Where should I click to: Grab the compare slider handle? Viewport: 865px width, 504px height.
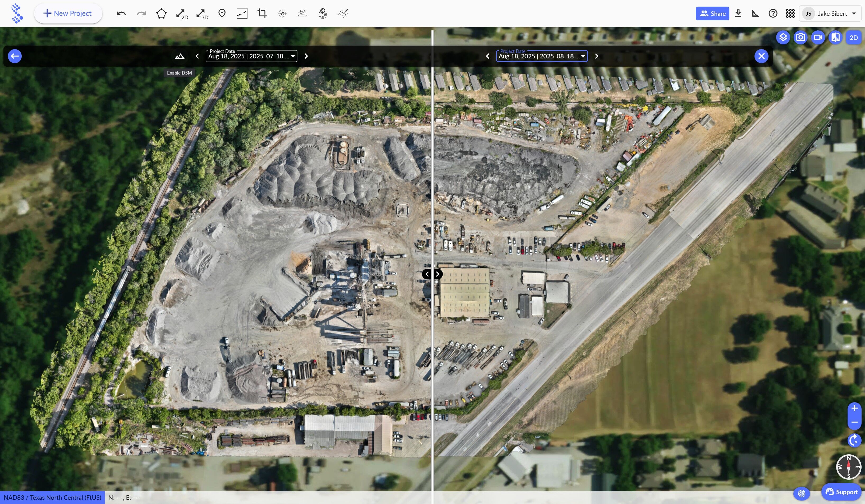(x=432, y=274)
